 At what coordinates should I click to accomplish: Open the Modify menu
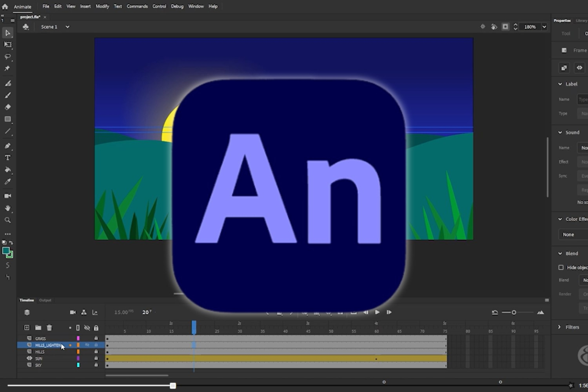click(102, 6)
